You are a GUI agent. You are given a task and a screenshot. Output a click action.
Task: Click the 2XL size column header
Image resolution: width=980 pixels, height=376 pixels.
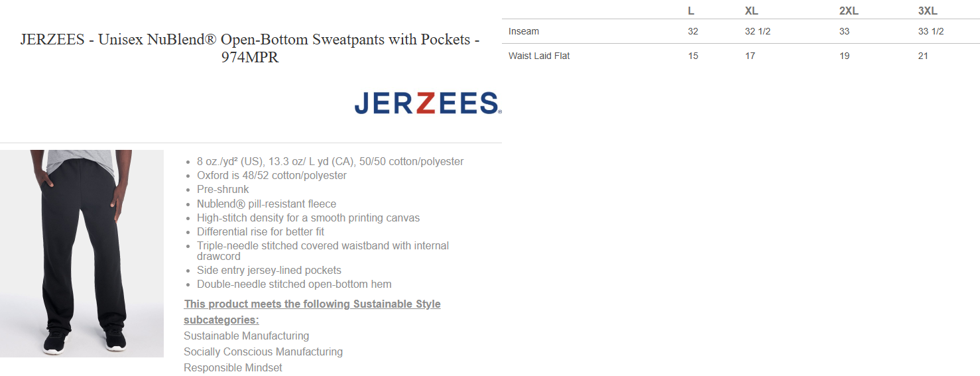(849, 11)
